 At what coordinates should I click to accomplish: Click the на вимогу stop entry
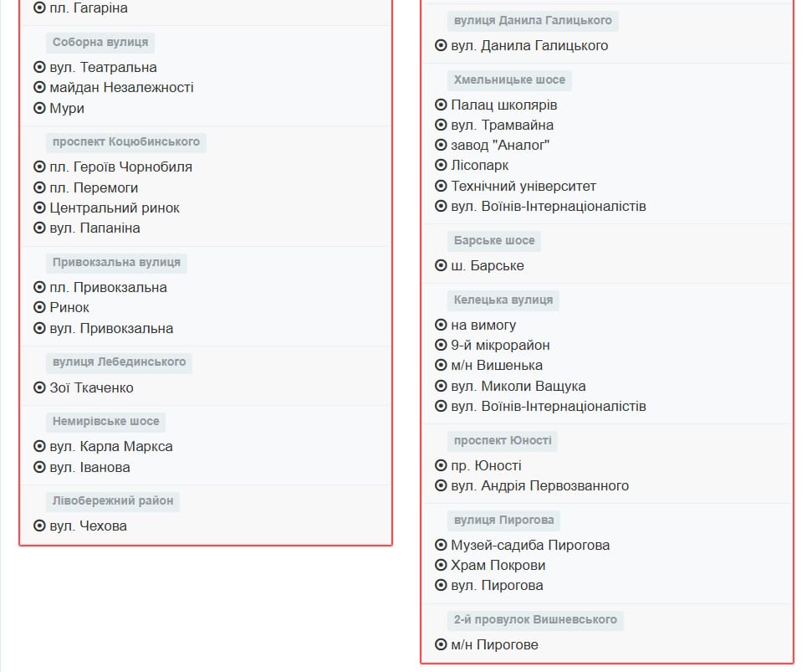coord(483,324)
